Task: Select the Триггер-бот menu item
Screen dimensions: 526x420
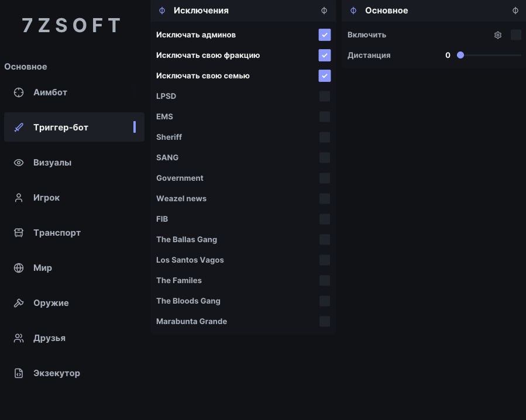Action: coord(74,127)
